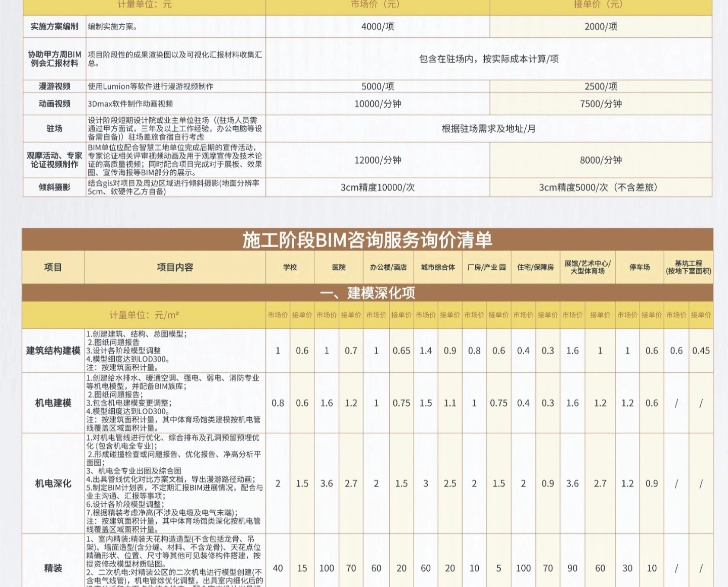Select the 项目内容 header cell
This screenshot has height=587, width=728.
175,267
